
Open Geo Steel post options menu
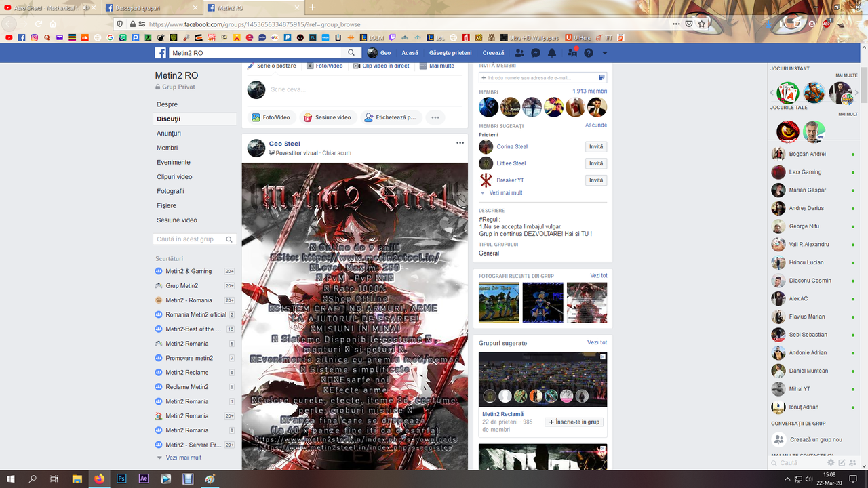click(x=460, y=143)
